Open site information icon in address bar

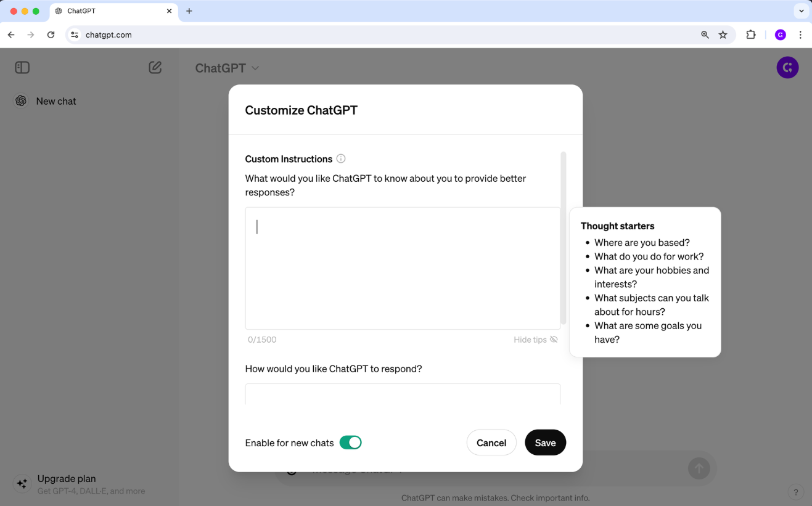[75, 35]
